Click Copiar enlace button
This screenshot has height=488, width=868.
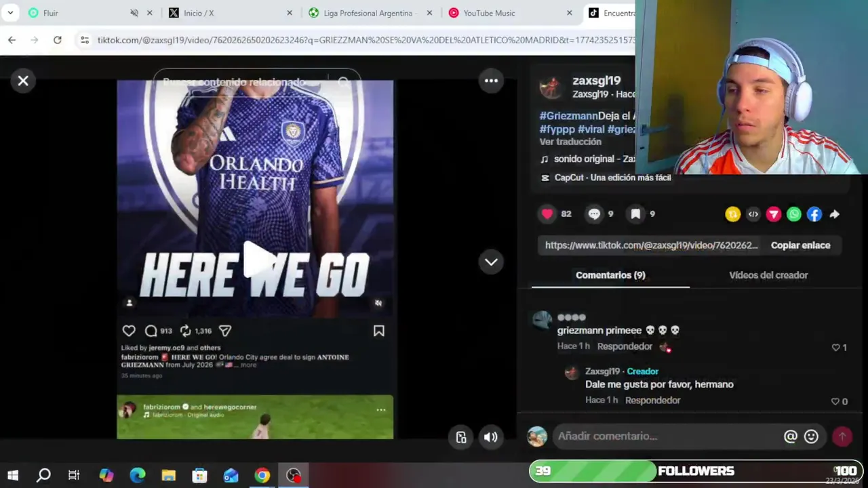coord(800,245)
